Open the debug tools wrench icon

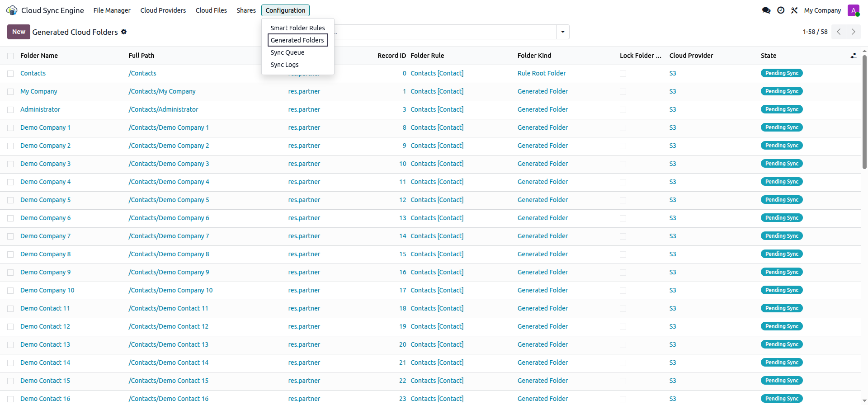click(794, 10)
